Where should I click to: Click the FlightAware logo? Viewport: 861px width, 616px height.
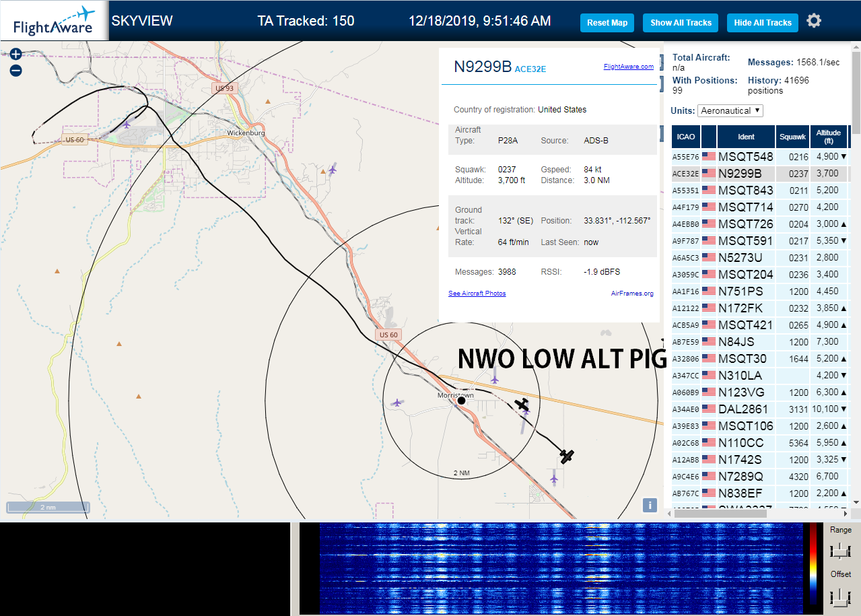point(55,21)
